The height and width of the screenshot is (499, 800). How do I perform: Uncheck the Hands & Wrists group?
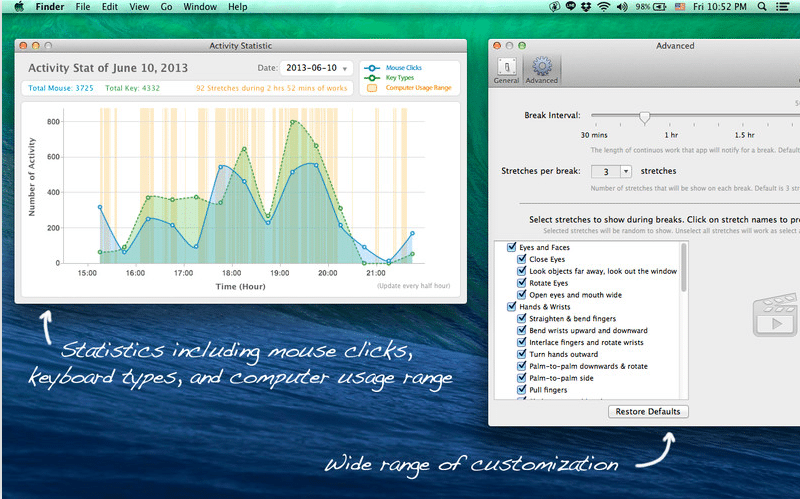pyautogui.click(x=512, y=306)
